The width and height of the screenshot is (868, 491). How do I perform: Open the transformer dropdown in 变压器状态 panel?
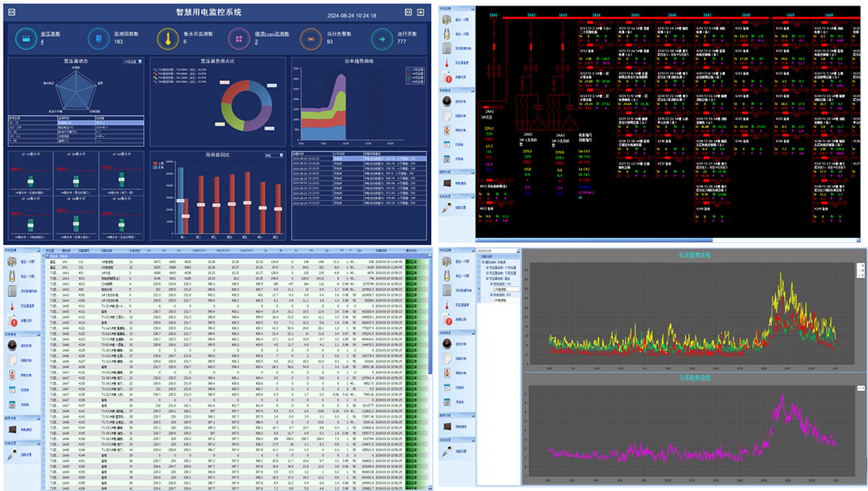(x=133, y=62)
